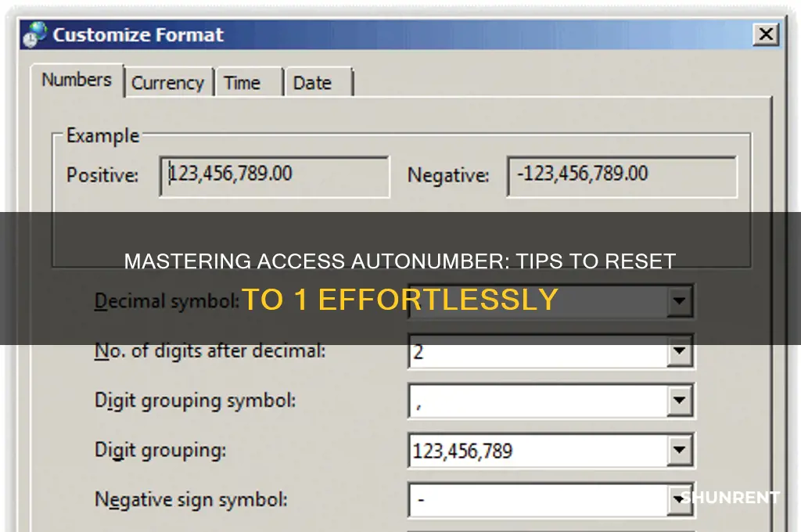
Task: Open No. of digits after decimal dropdown arrow
Action: coord(680,351)
